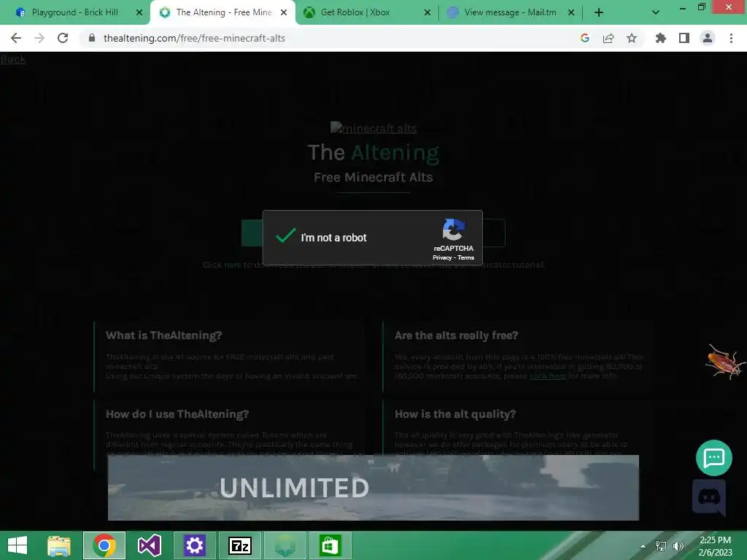The width and height of the screenshot is (747, 560).
Task: Switch to Playground - Brick Hill tab
Action: pos(75,12)
